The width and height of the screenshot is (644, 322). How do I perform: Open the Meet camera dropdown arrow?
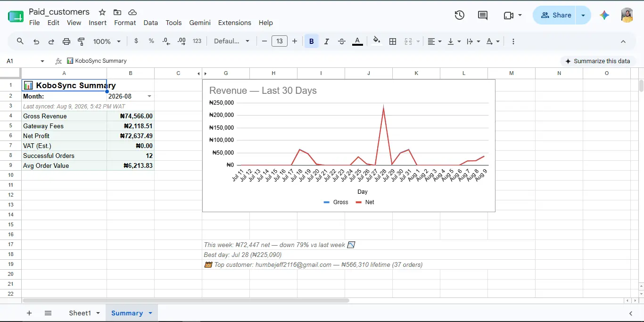pyautogui.click(x=520, y=15)
